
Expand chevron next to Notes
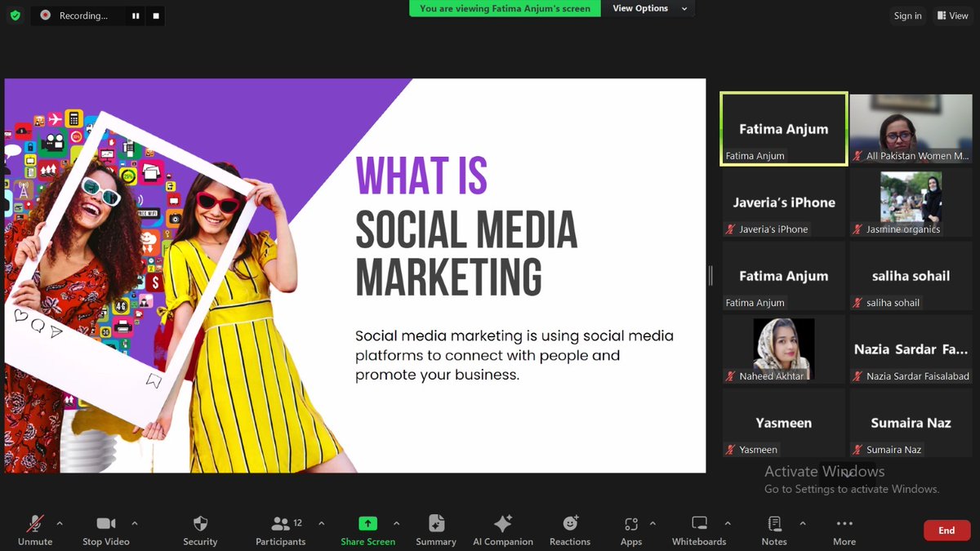(803, 523)
